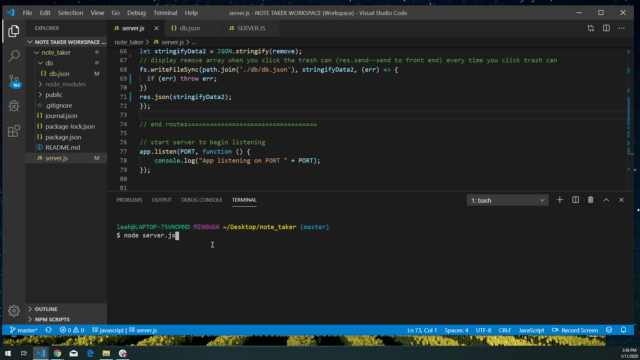This screenshot has width=640, height=360.
Task: Select package-lock.json in the explorer
Action: 66,127
